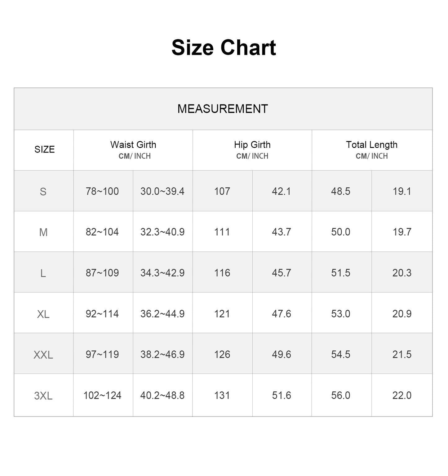Select the 22.0 total length inch cell
Viewport: 448px width, 476px height.
402,395
